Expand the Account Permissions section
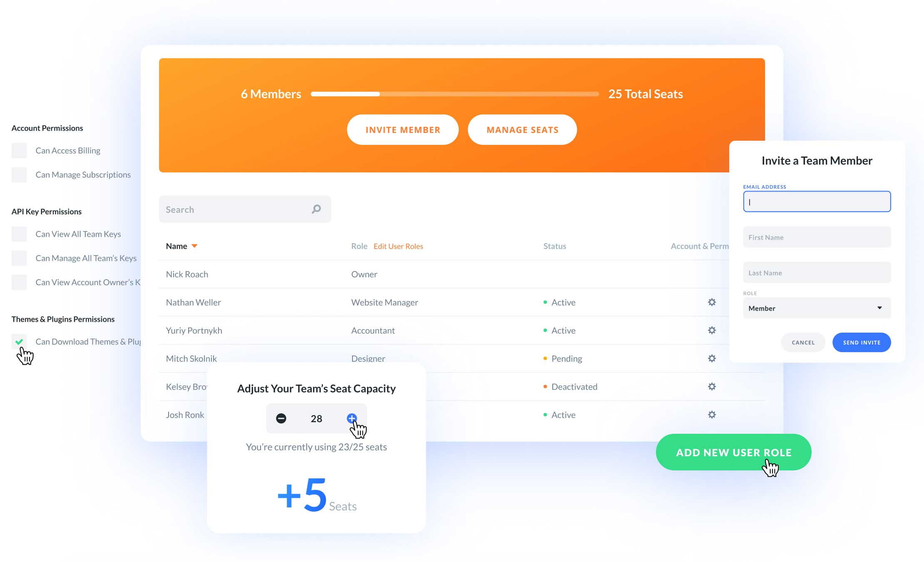Screen dimensions: 924x562 (x=47, y=127)
